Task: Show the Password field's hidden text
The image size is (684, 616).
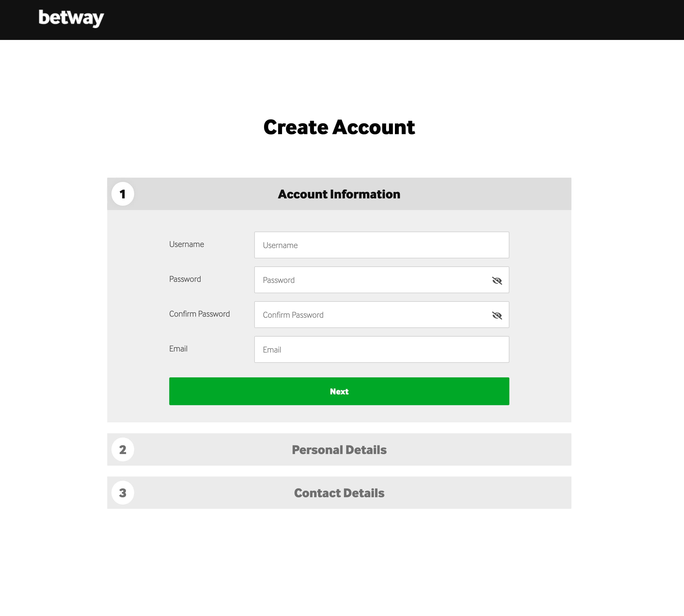Action: point(496,280)
